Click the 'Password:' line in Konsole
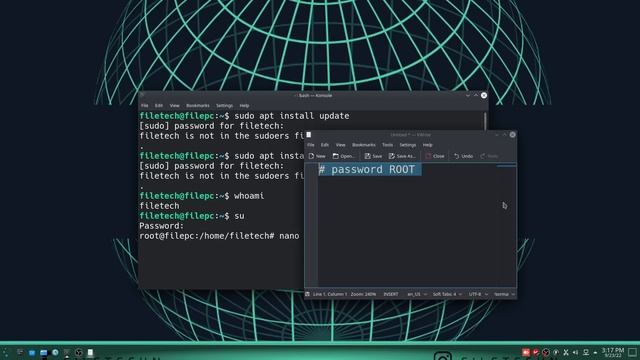Viewport: 640px width, 360px height. pyautogui.click(x=162, y=226)
